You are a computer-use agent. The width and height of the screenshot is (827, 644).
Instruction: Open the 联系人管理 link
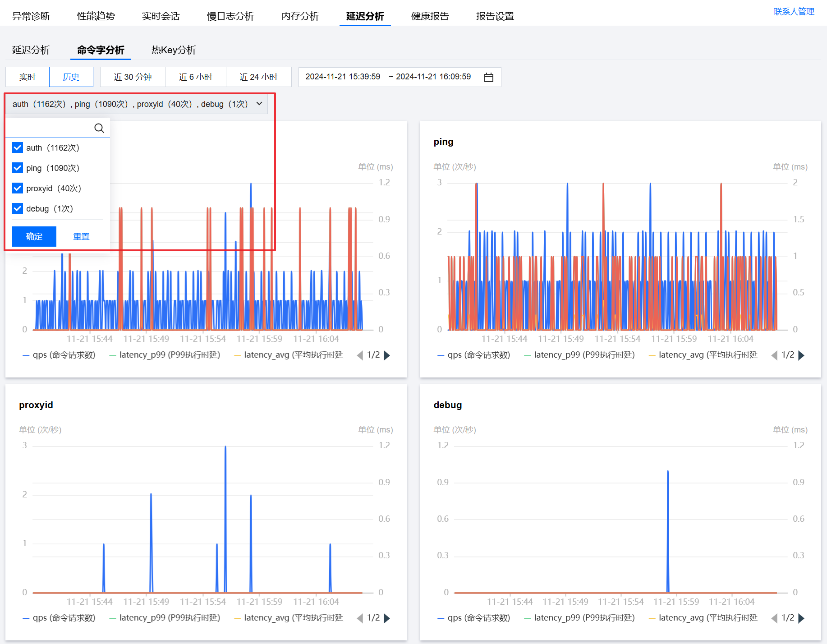click(x=794, y=12)
